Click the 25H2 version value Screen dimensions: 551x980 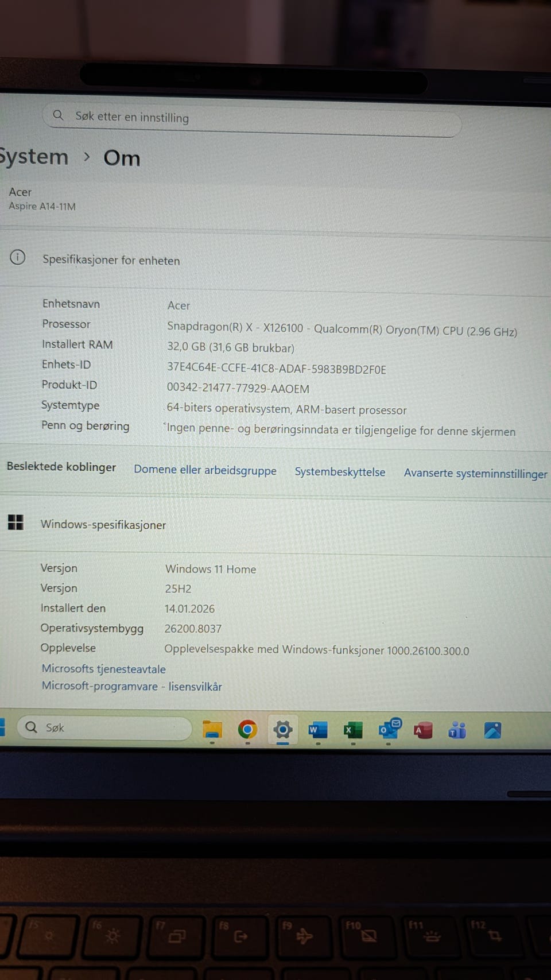pos(178,589)
